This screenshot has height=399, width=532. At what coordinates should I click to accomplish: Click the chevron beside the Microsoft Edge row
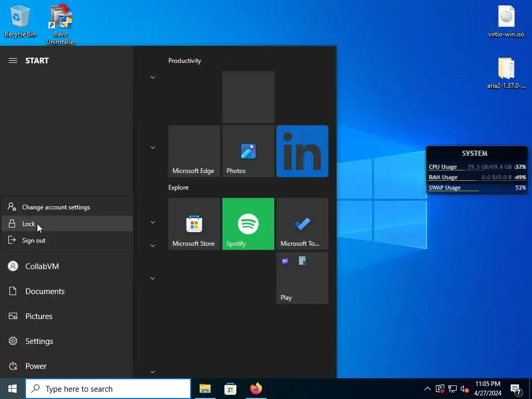(x=153, y=148)
